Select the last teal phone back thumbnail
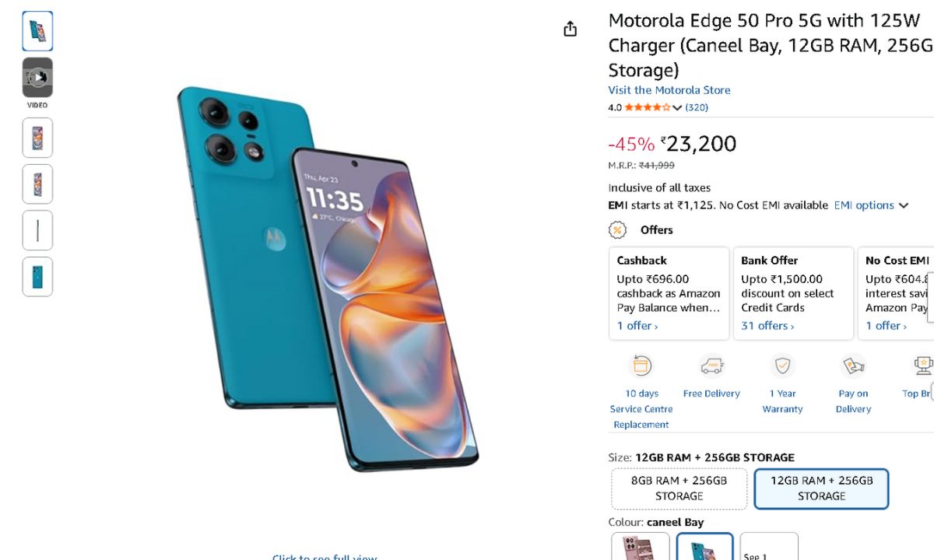Screen dimensions: 934x560 37,277
